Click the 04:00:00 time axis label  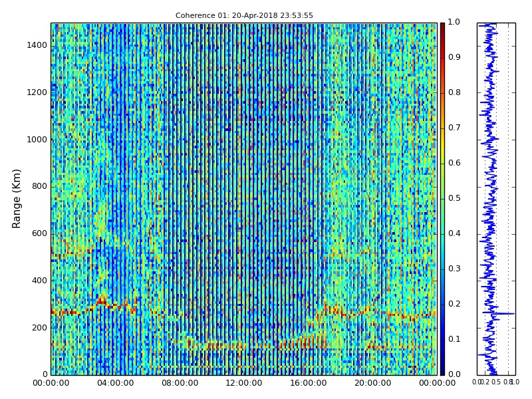115,384
